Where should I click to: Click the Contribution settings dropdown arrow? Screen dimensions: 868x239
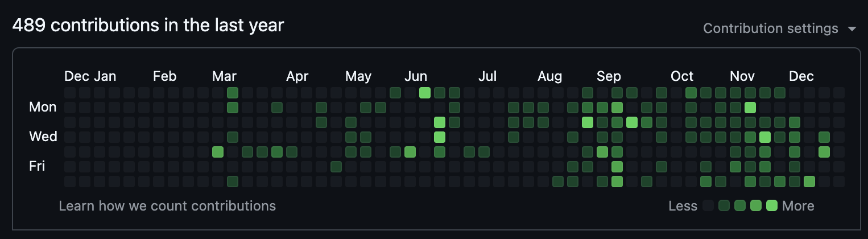pos(852,29)
